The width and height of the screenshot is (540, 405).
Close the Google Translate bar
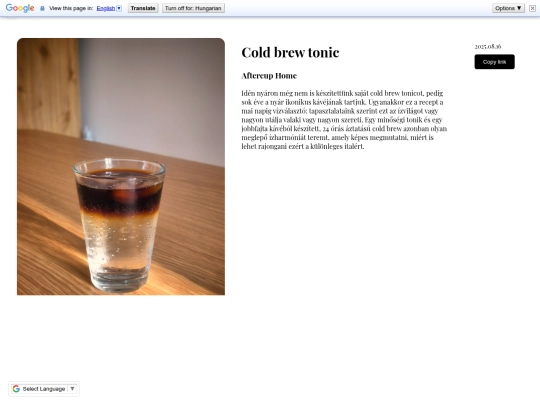click(532, 8)
